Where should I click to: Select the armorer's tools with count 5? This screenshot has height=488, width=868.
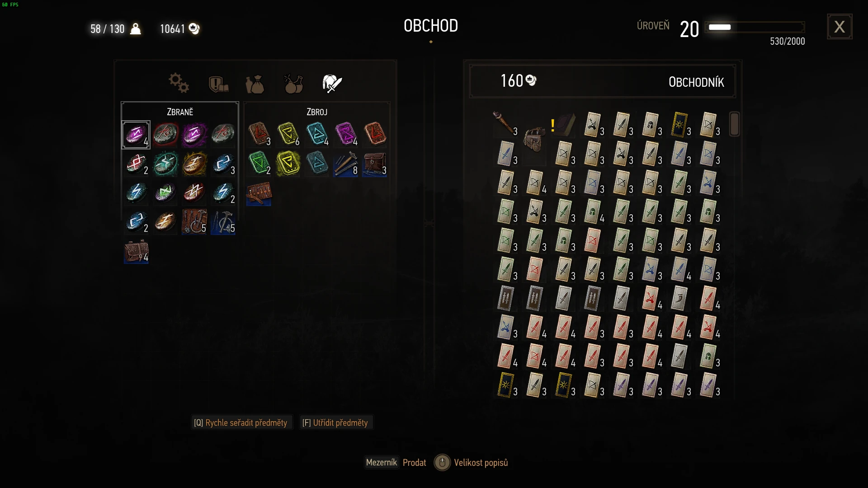click(x=194, y=221)
